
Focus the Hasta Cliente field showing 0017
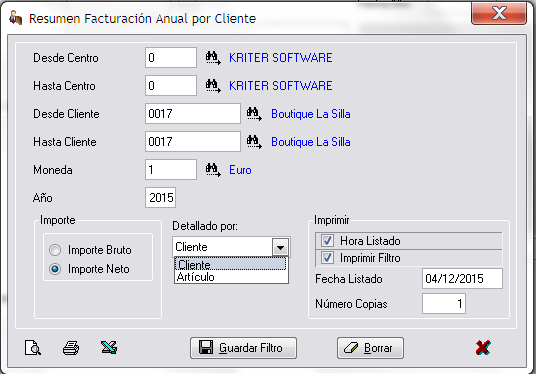click(x=193, y=142)
